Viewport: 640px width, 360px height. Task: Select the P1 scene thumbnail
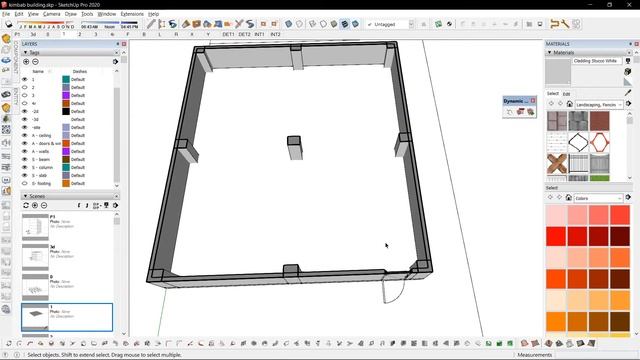point(35,227)
